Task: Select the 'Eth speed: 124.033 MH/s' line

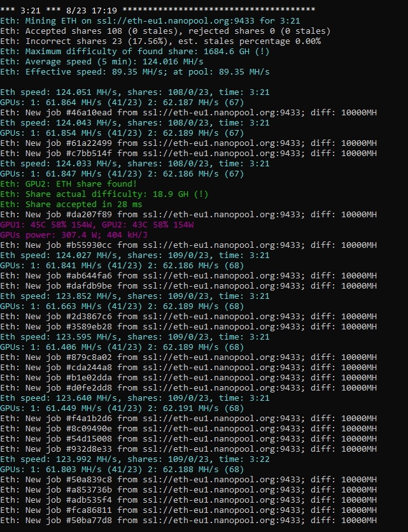Action: [135, 163]
